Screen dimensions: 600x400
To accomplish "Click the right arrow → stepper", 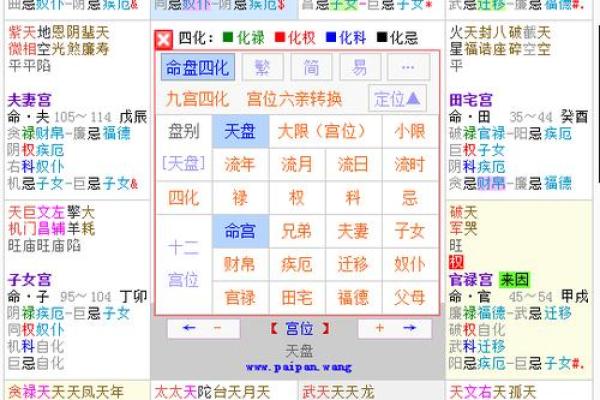I will tap(409, 328).
